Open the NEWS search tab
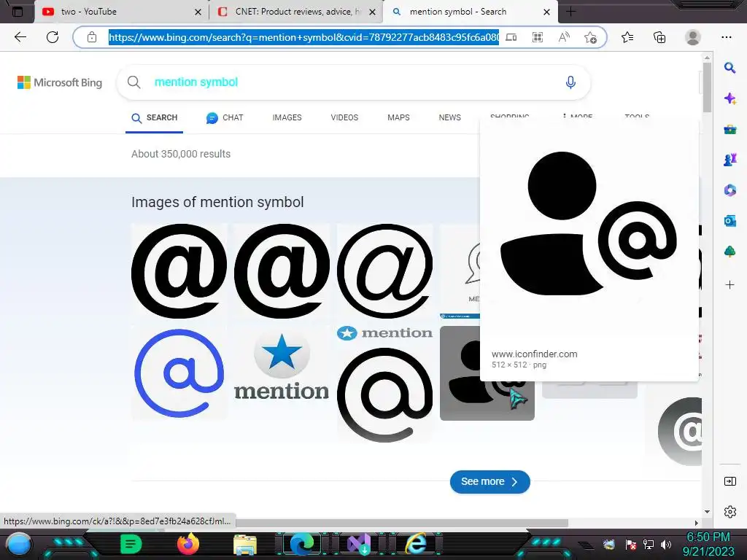The height and width of the screenshot is (560, 747). (x=449, y=117)
